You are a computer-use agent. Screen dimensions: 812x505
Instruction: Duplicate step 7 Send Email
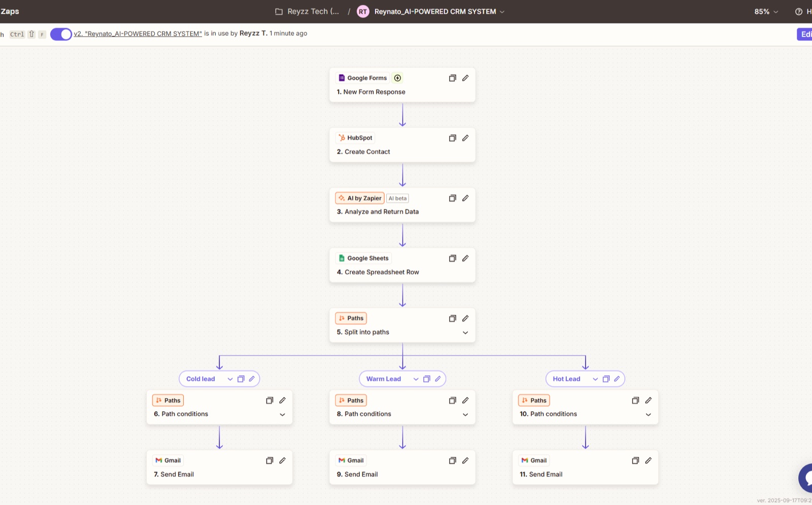(x=269, y=460)
